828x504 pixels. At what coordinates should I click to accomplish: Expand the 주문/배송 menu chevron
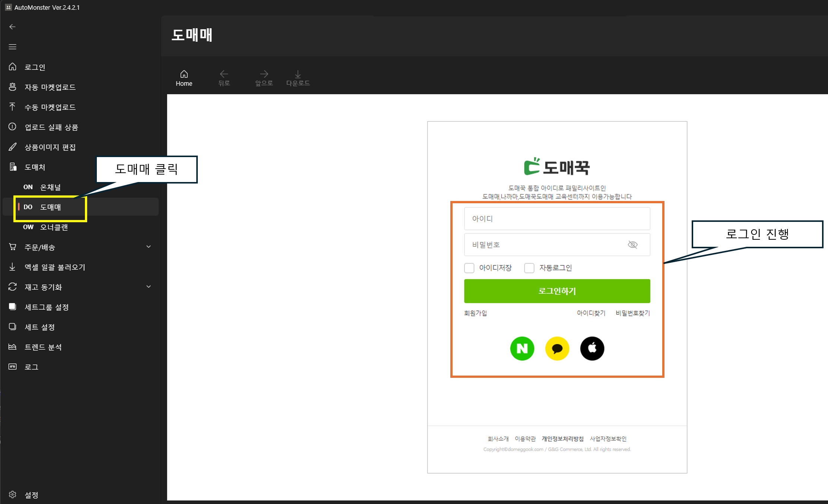[149, 247]
